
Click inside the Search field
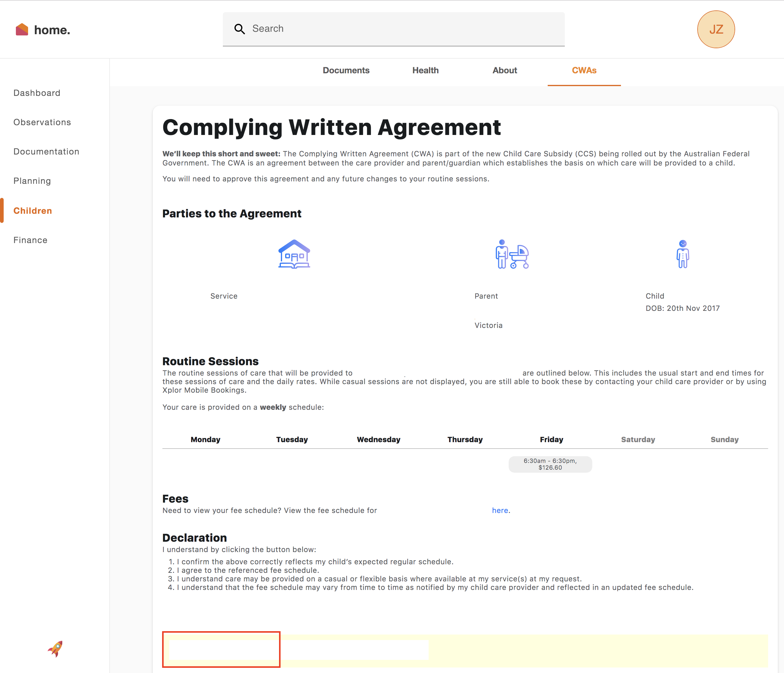(x=401, y=29)
